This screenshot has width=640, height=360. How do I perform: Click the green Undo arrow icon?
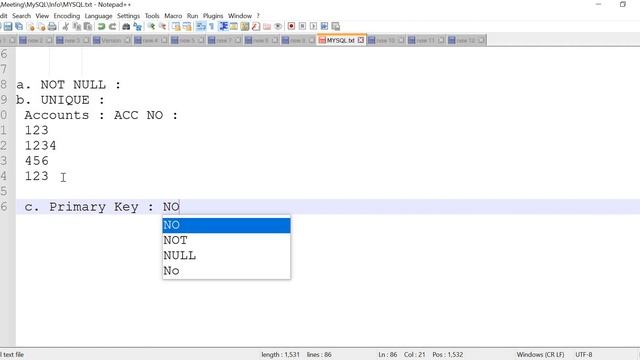(101, 27)
